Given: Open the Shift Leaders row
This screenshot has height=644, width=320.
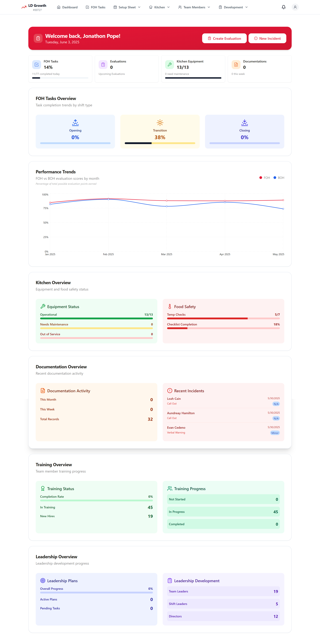Looking at the screenshot, I should [x=223, y=604].
